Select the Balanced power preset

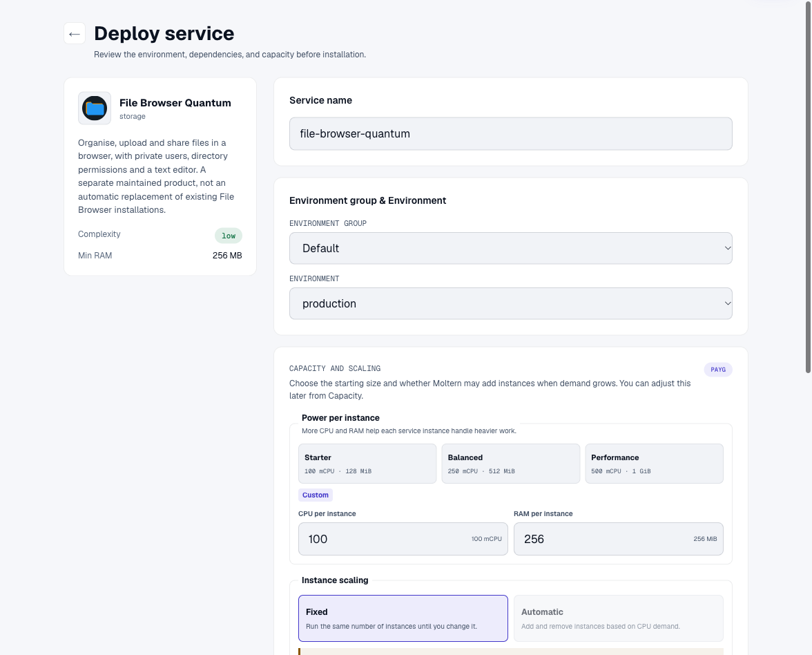pyautogui.click(x=511, y=464)
